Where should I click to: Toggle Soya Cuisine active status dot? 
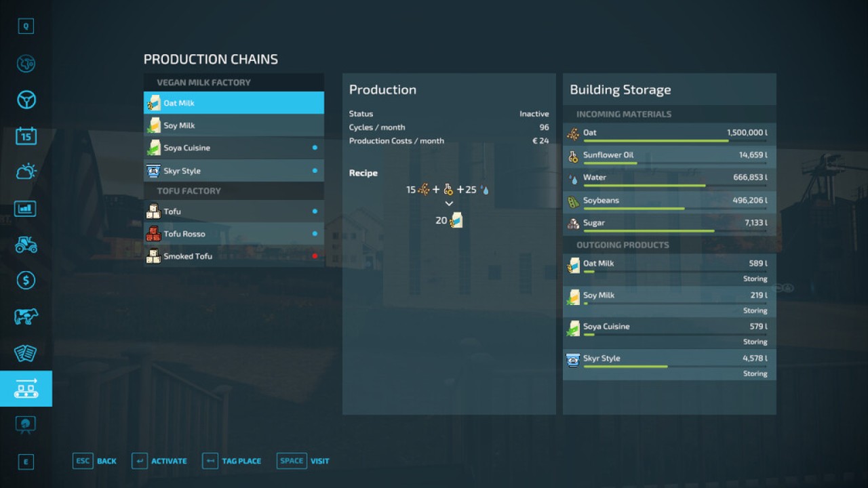315,148
